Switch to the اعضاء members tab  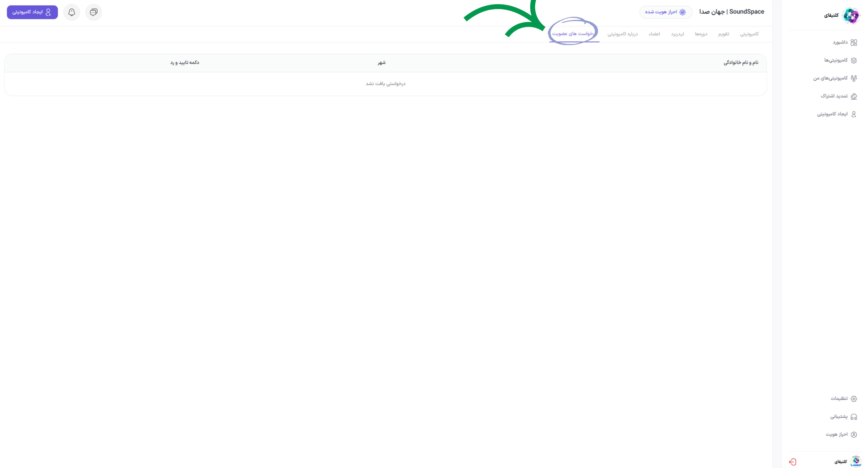(x=654, y=34)
